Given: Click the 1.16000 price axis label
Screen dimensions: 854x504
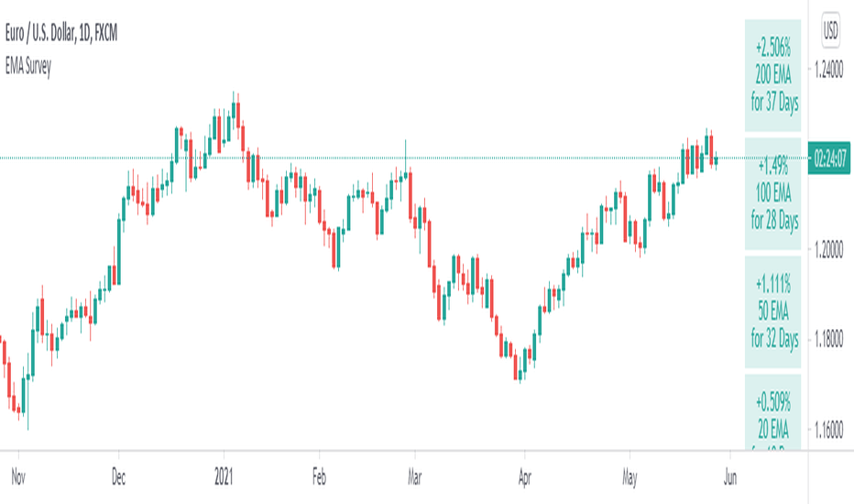Looking at the screenshot, I should click(828, 430).
